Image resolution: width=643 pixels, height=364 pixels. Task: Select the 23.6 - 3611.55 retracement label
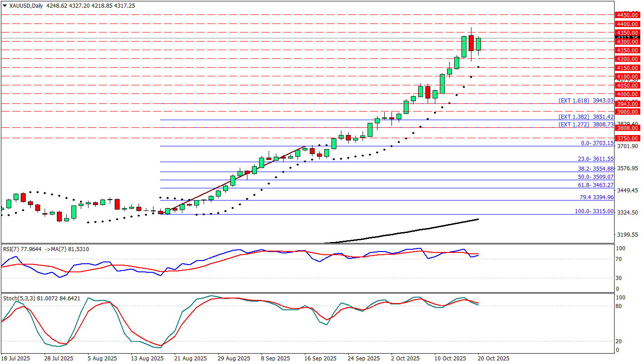(x=596, y=159)
